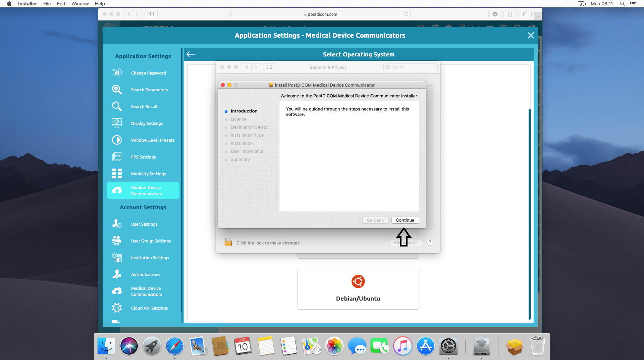Image resolution: width=644 pixels, height=360 pixels.
Task: Open Spotlight search in the menu bar
Action: pos(622,4)
